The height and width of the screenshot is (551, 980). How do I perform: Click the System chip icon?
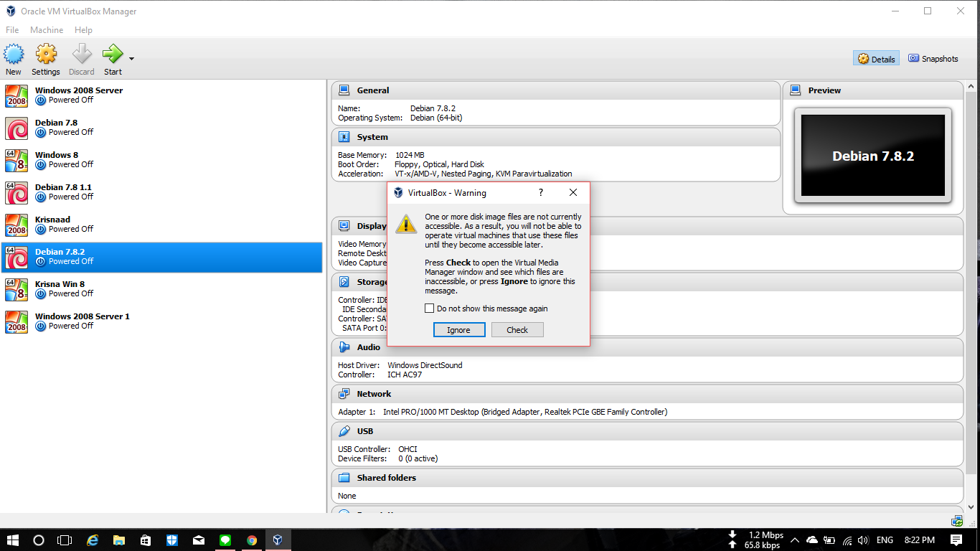coord(344,137)
